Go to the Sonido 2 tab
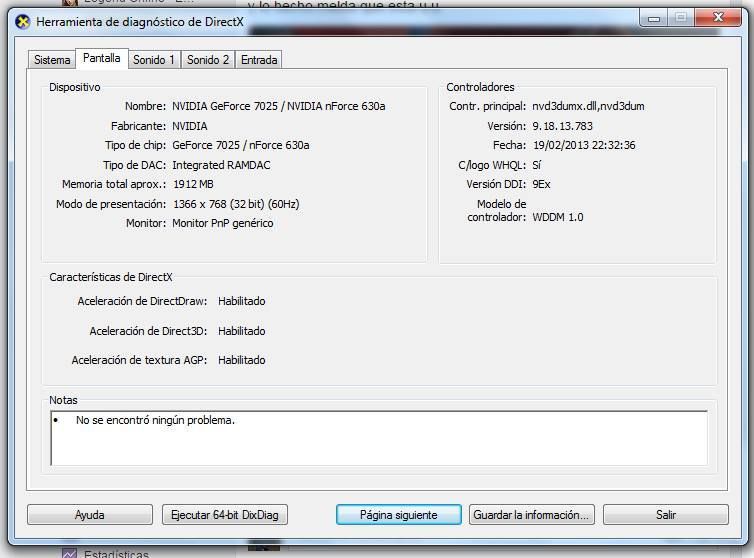 [208, 60]
